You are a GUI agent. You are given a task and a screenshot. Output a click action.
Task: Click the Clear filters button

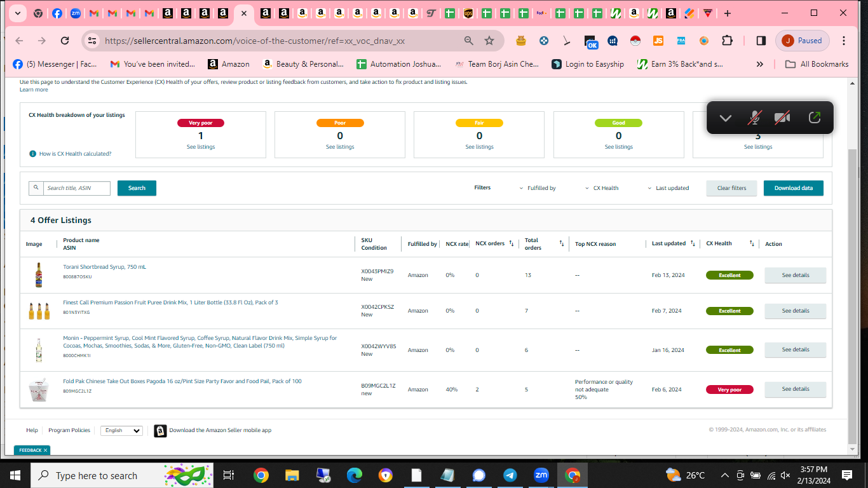coord(731,188)
